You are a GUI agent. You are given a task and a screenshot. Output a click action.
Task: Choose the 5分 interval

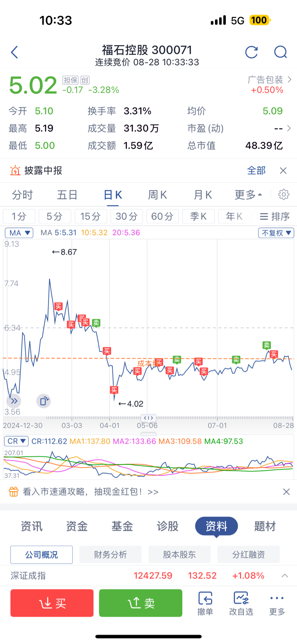(55, 216)
